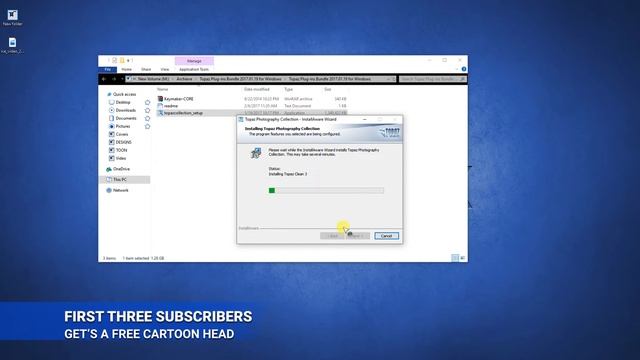Click the installation progress bar
Image resolution: width=640 pixels, height=360 pixels.
coord(326,190)
